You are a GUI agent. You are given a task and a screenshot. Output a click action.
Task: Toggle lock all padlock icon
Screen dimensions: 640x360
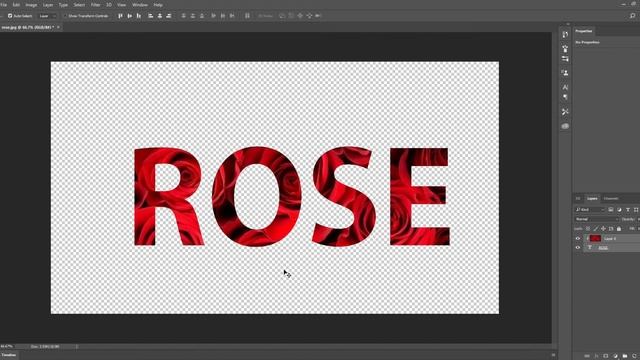[619, 229]
